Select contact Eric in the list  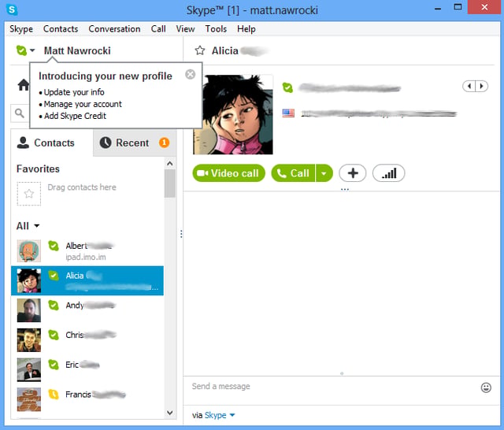coord(87,369)
